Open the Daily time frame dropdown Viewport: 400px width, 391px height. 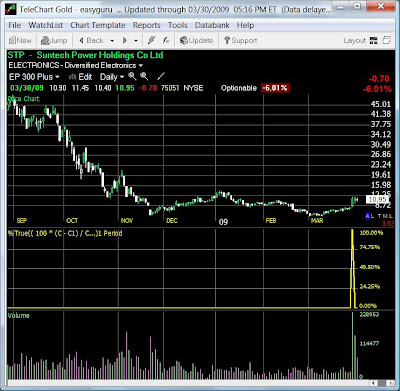point(122,77)
